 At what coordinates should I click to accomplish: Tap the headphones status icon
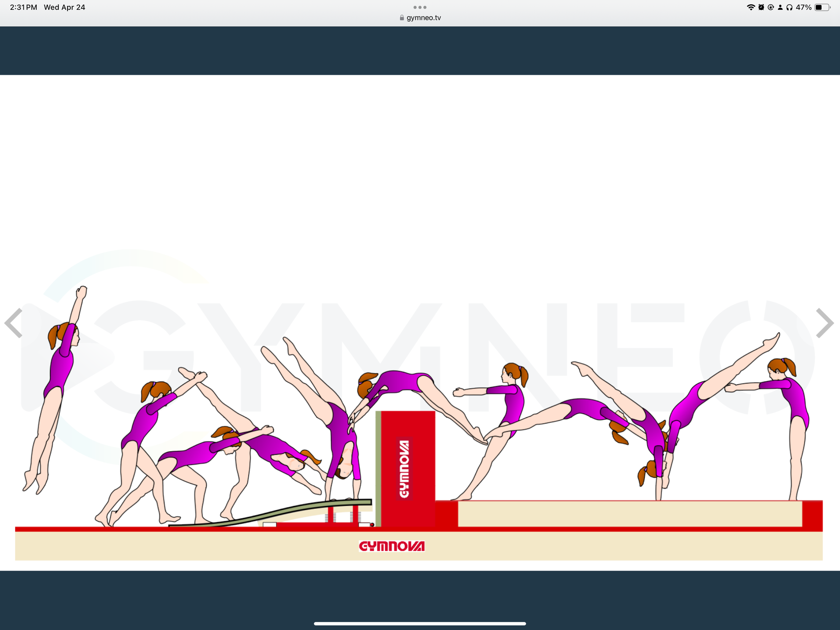790,7
